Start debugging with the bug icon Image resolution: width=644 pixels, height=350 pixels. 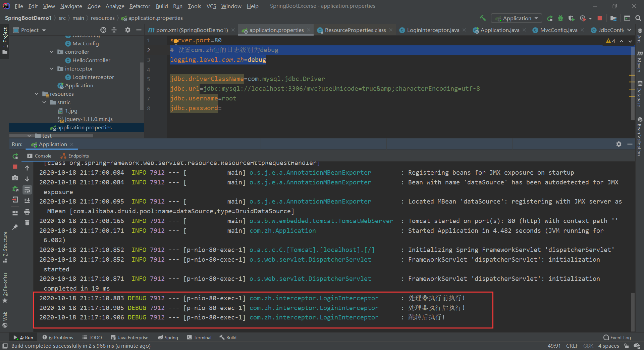coord(560,18)
